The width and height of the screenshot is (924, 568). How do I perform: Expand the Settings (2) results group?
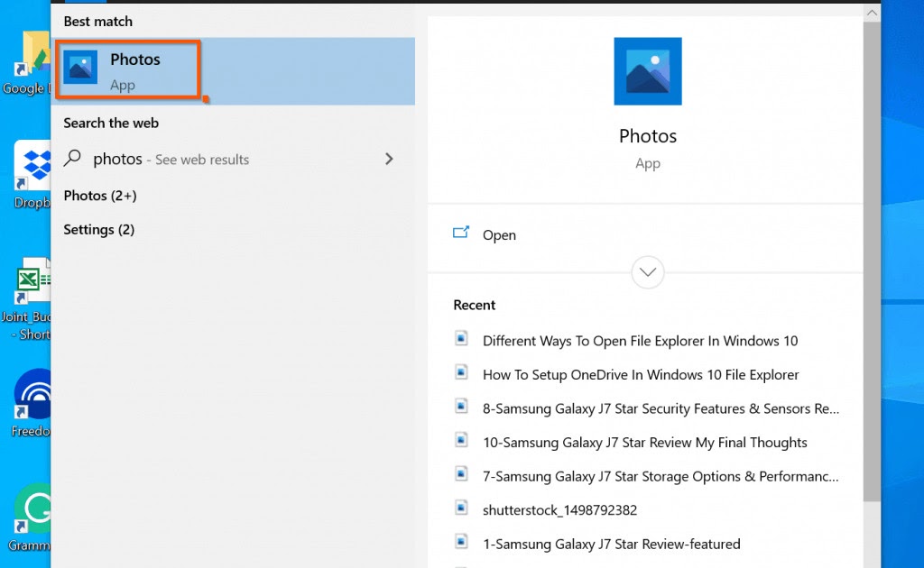point(99,230)
